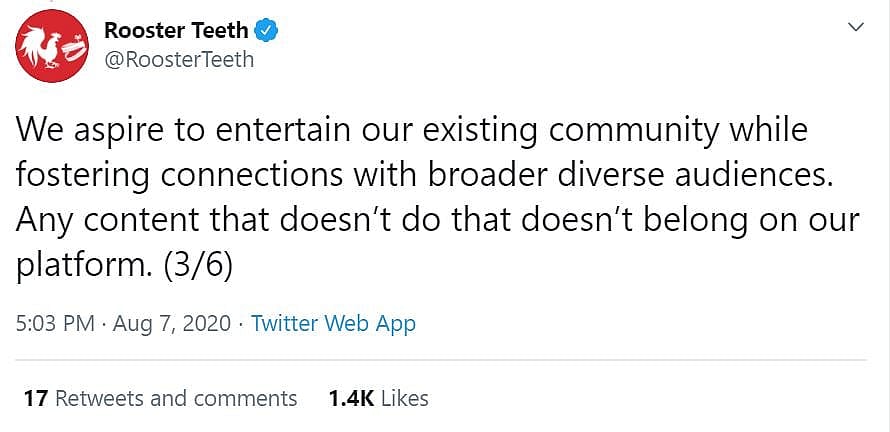Screen dimensions: 890x432
Task: Click the chattering teeth graphic in the avatar
Action: coord(70,44)
